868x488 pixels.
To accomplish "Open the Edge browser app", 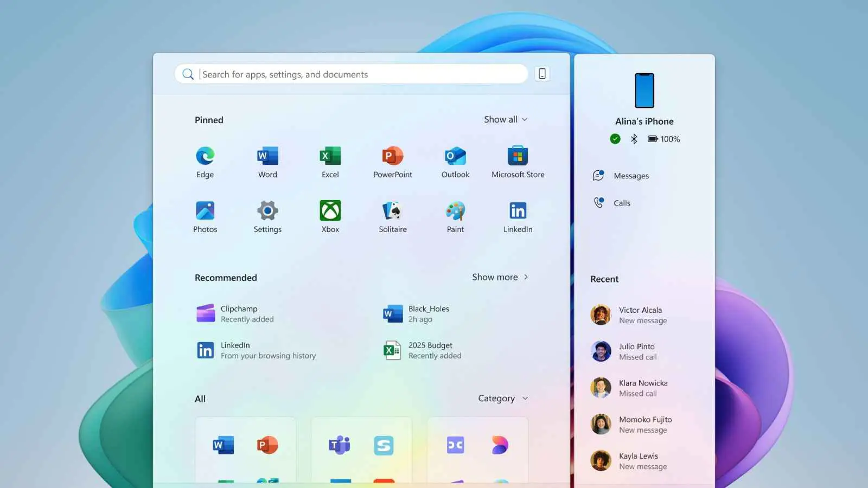I will tap(205, 162).
